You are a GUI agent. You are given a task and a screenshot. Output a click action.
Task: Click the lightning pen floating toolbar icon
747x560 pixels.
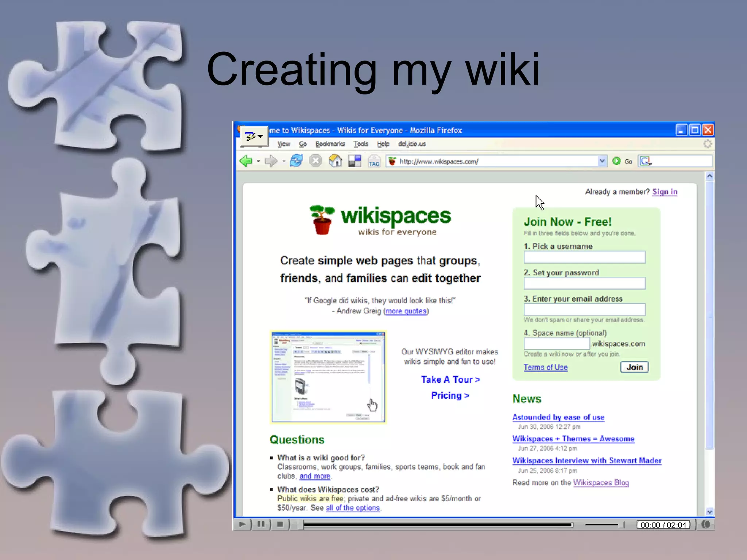(x=250, y=136)
